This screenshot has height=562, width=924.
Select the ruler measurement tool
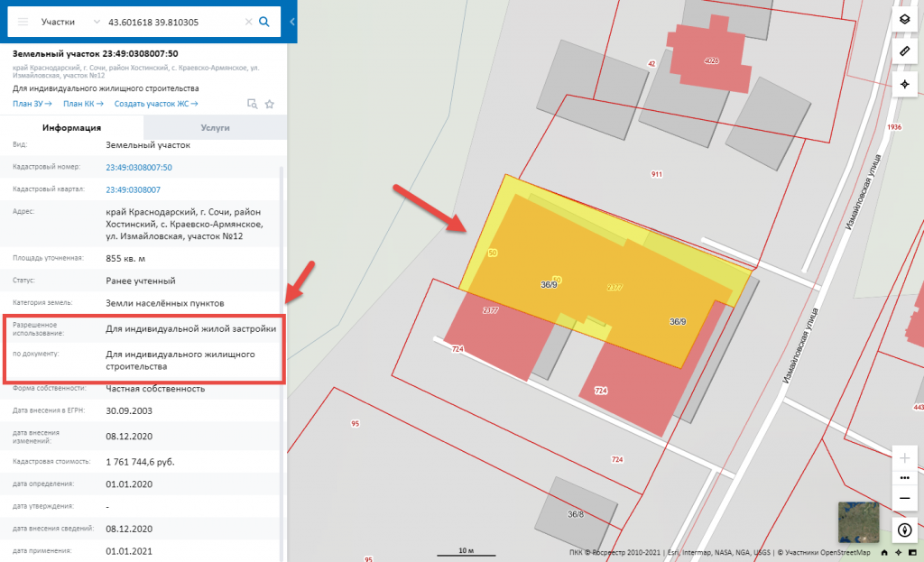coord(905,51)
